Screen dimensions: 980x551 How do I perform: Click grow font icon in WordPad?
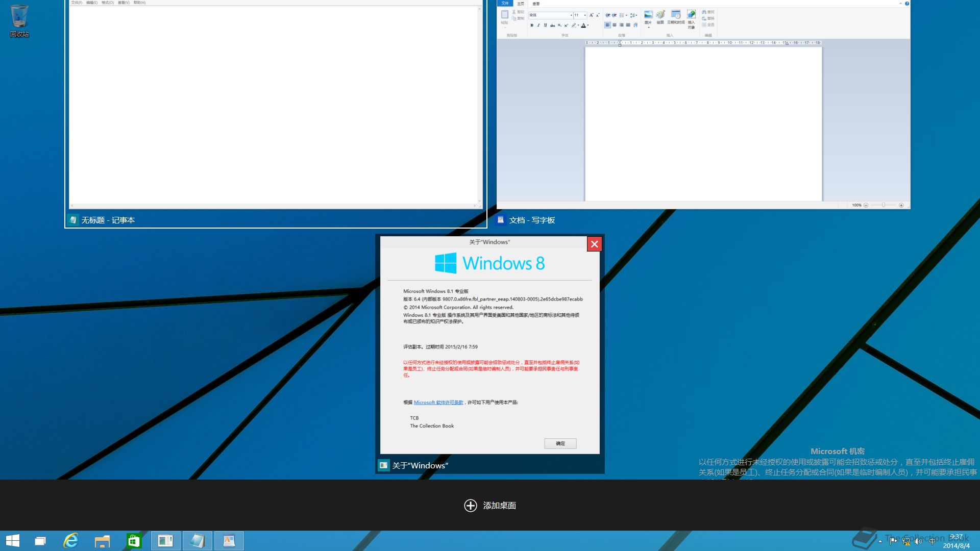(591, 15)
